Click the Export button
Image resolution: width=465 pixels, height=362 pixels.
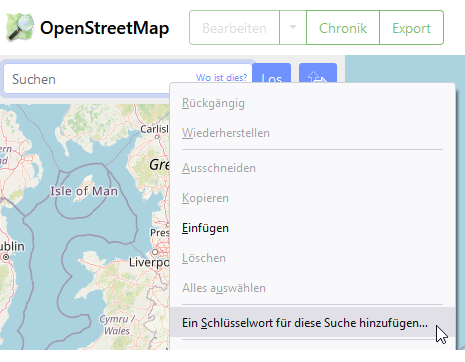411,28
